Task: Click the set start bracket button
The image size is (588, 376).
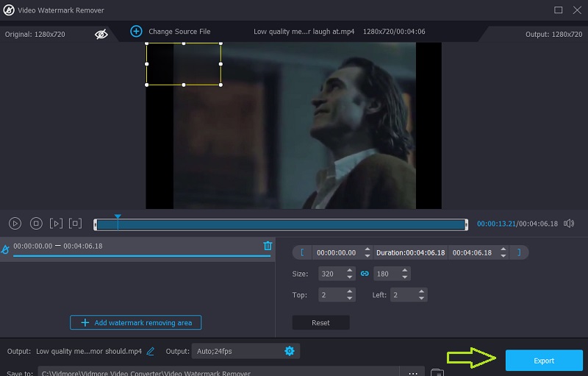Action: [301, 252]
